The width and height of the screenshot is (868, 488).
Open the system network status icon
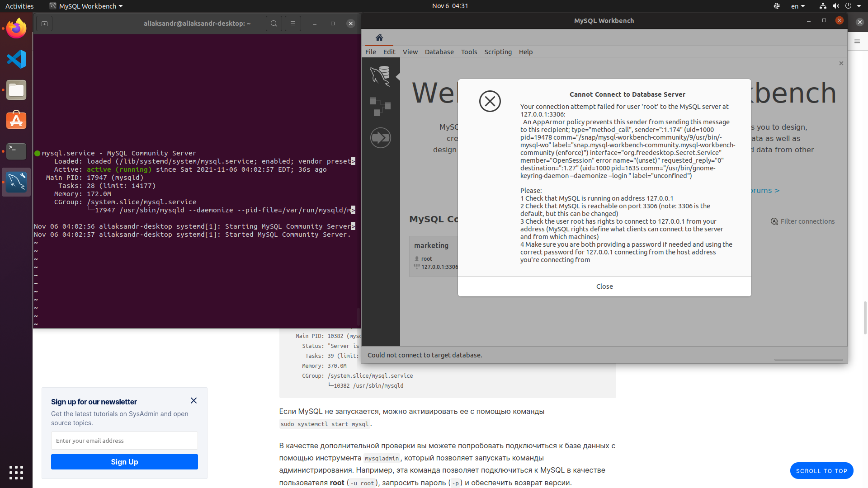(823, 6)
